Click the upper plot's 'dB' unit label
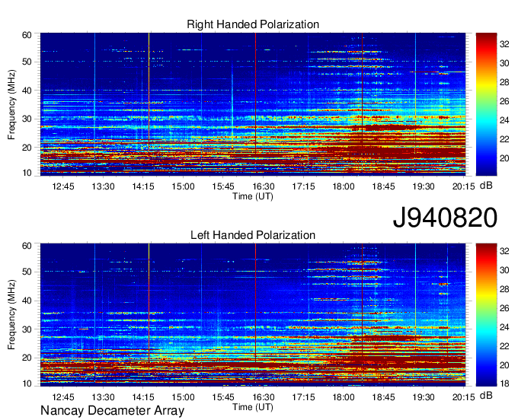 pos(486,186)
